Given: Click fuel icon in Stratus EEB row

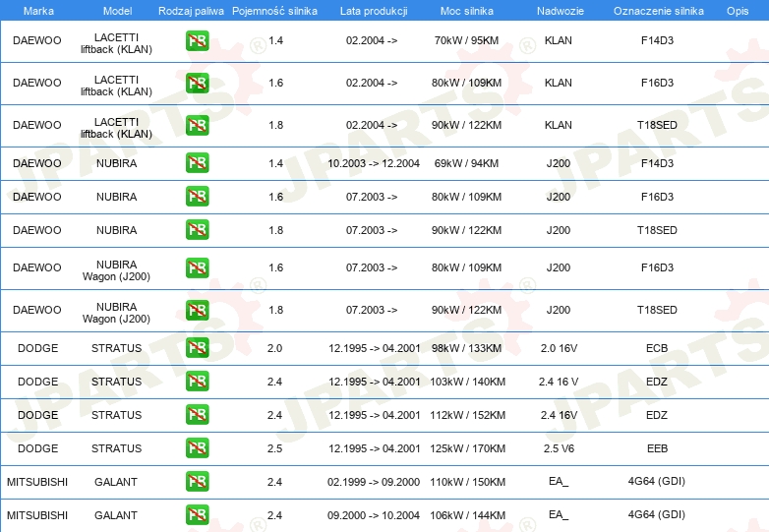Looking at the screenshot, I should (x=197, y=447).
